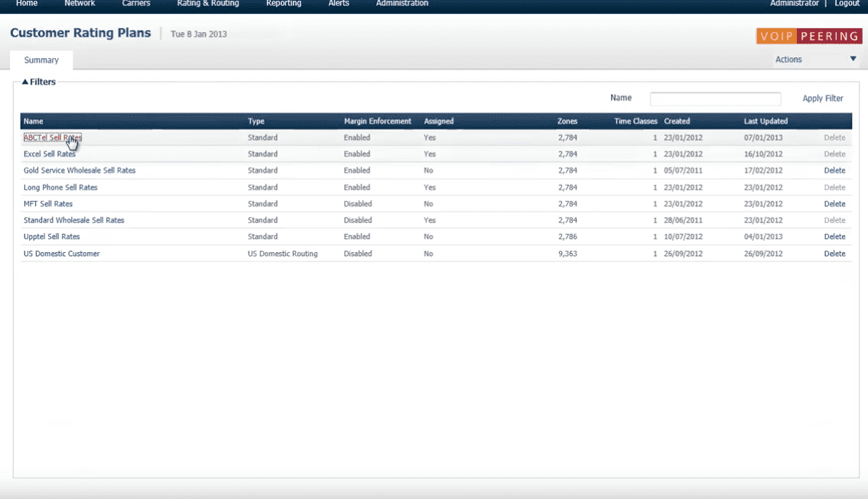Image resolution: width=868 pixels, height=499 pixels.
Task: Open the Administration menu
Action: pyautogui.click(x=401, y=4)
